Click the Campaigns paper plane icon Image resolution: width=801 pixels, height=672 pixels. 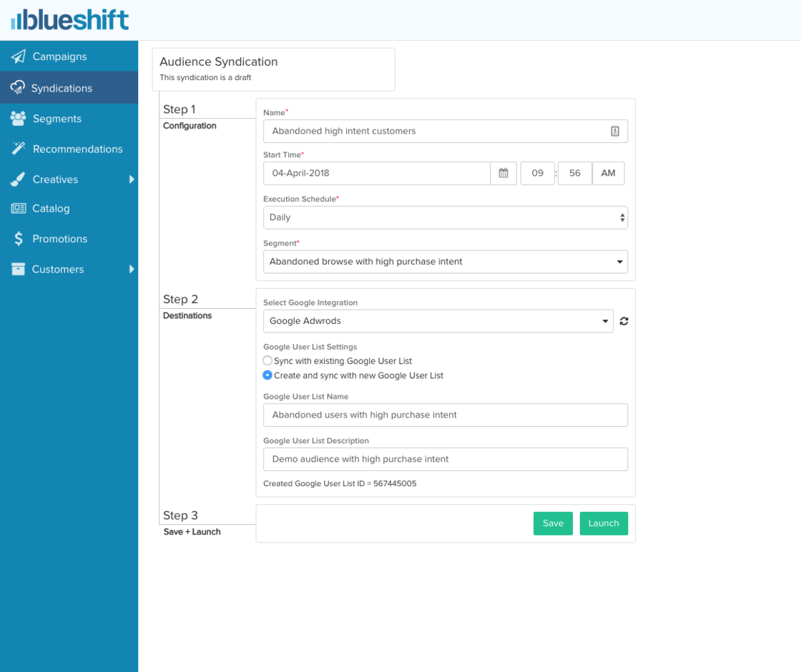pyautogui.click(x=19, y=56)
